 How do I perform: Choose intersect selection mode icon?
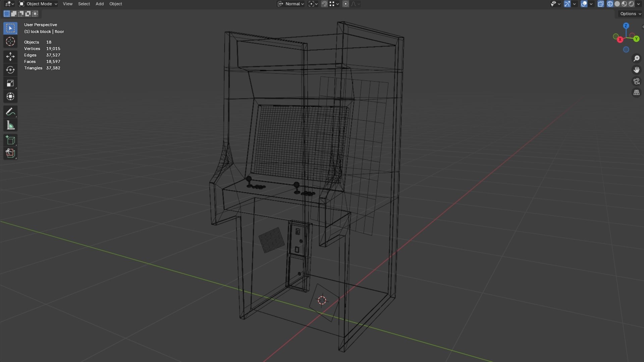(x=35, y=14)
